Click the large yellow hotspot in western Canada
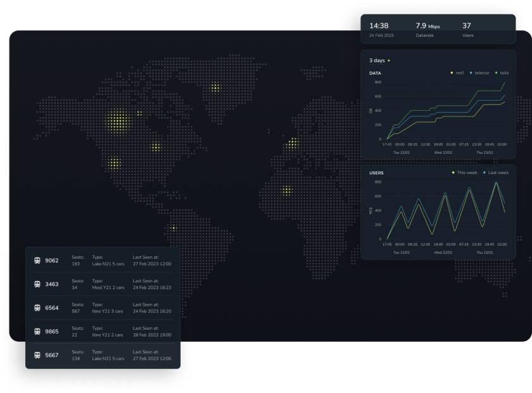This screenshot has width=532, height=393. 118,122
